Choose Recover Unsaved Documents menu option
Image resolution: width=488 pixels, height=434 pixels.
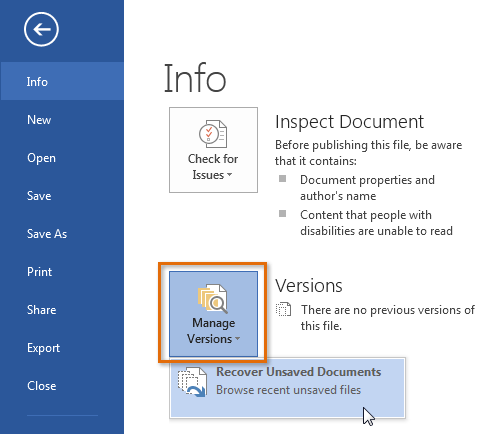coord(288,388)
